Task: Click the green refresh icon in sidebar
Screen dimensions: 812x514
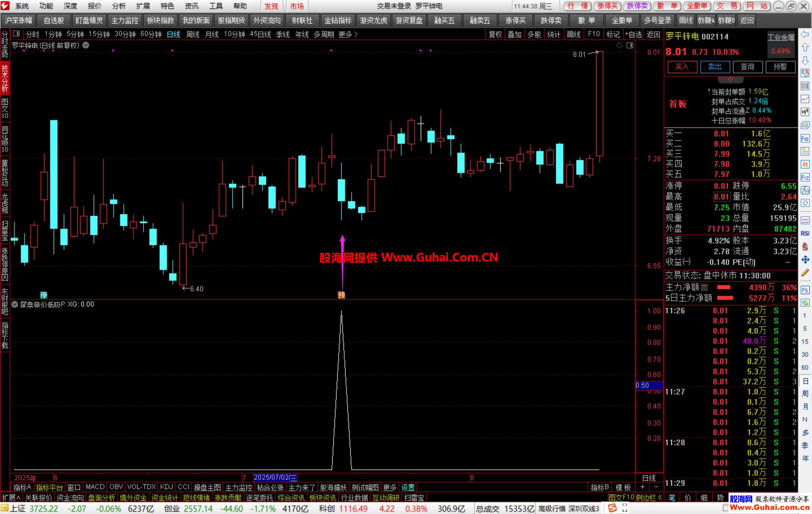Action: point(805,302)
